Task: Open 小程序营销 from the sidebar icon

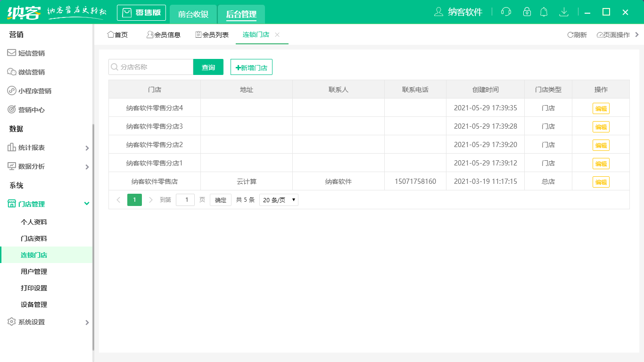Action: 11,90
